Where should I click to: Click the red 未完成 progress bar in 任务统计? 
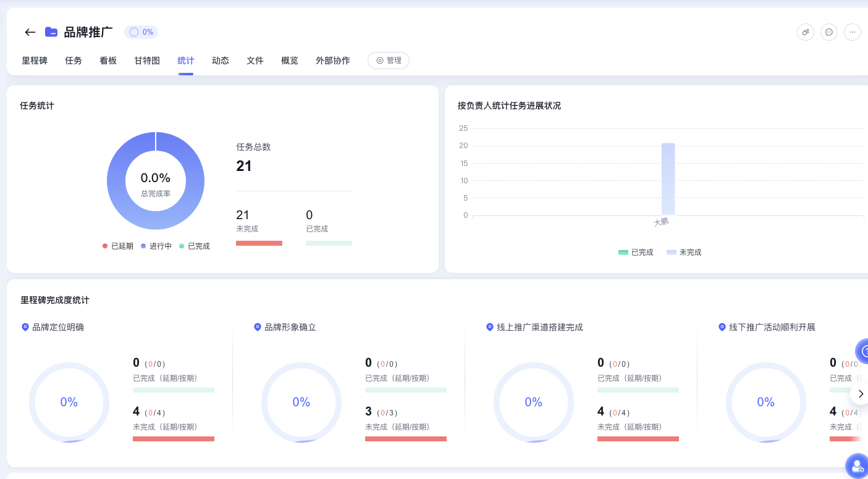pyautogui.click(x=259, y=243)
